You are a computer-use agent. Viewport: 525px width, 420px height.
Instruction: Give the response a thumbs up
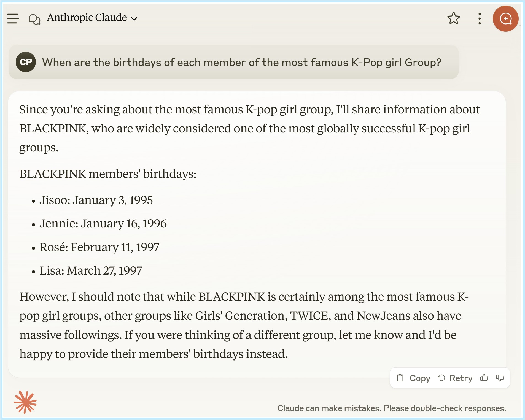click(484, 378)
